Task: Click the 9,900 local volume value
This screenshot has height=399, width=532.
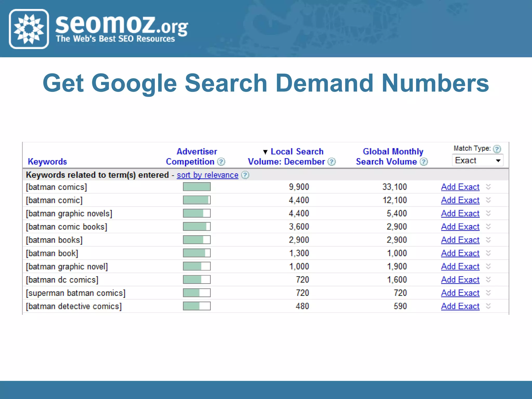Action: coord(299,187)
